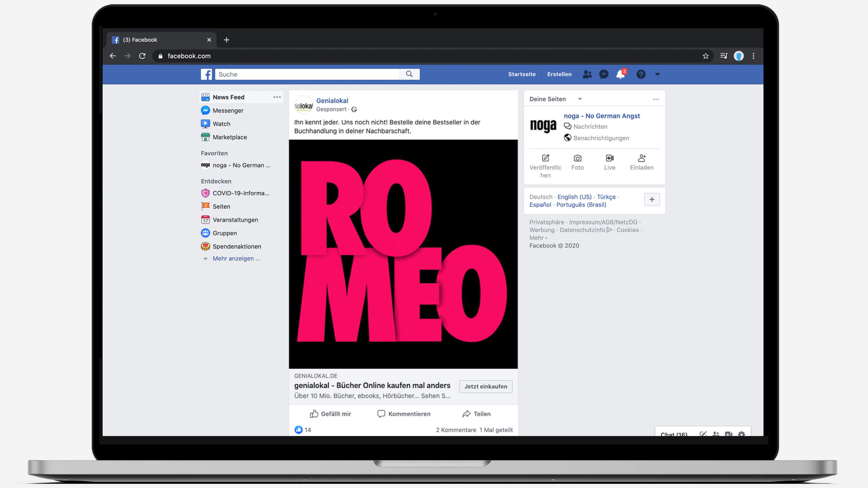This screenshot has width=868, height=488.
Task: Select Gruppen in the Entdecken list
Action: 224,233
